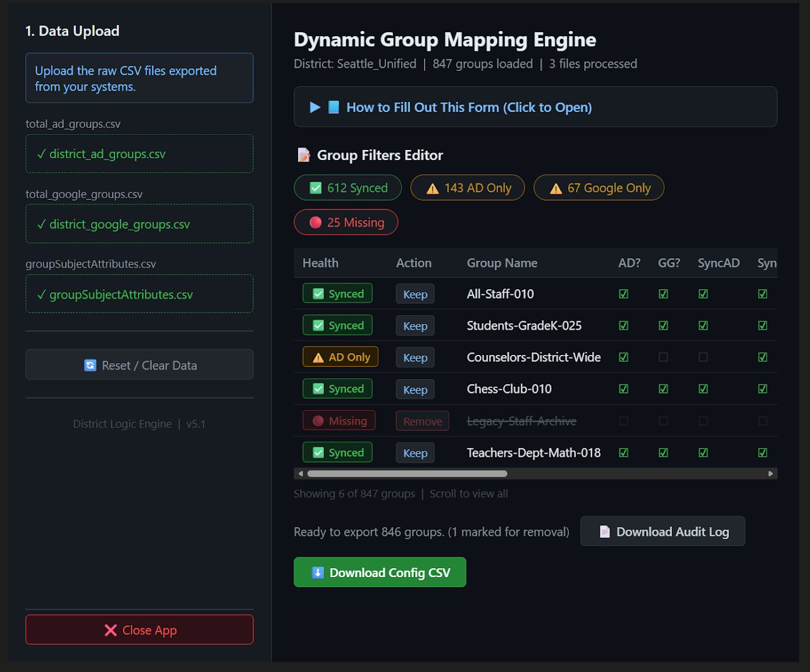
Task: Filter by 612 Synced chip
Action: (x=348, y=188)
